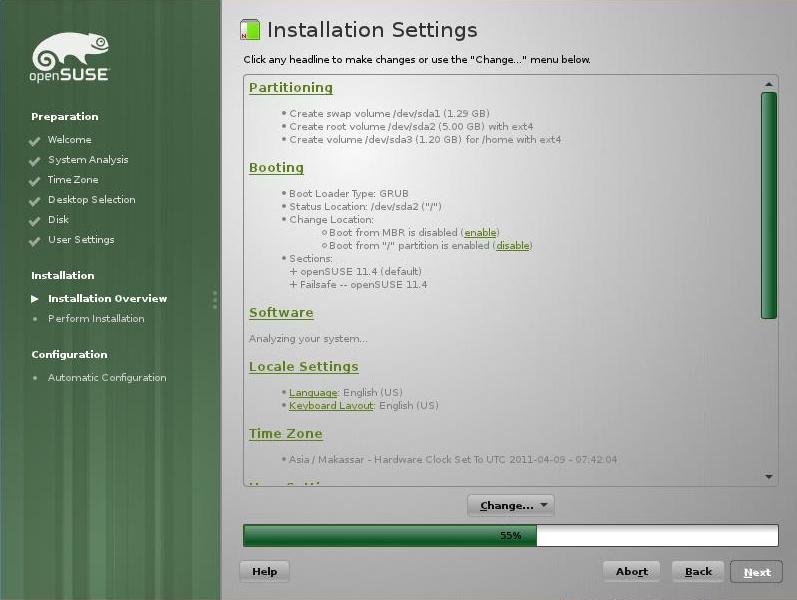Click the checkmark beside Disk step

click(x=35, y=221)
